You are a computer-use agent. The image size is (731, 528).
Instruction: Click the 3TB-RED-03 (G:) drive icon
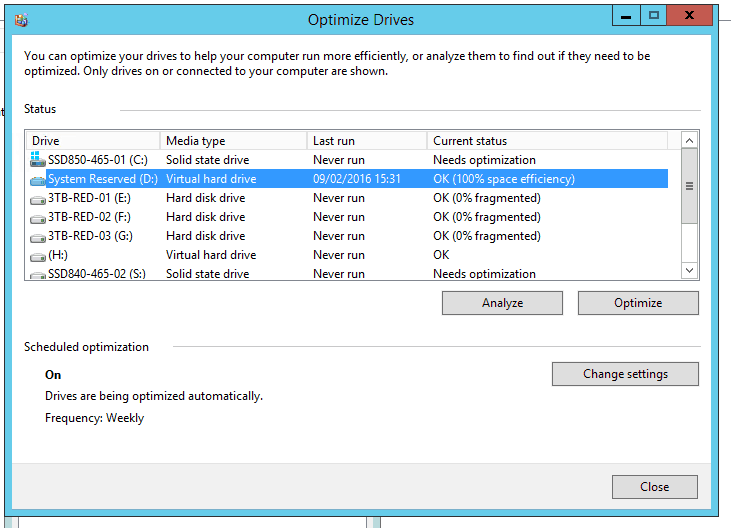click(x=38, y=236)
